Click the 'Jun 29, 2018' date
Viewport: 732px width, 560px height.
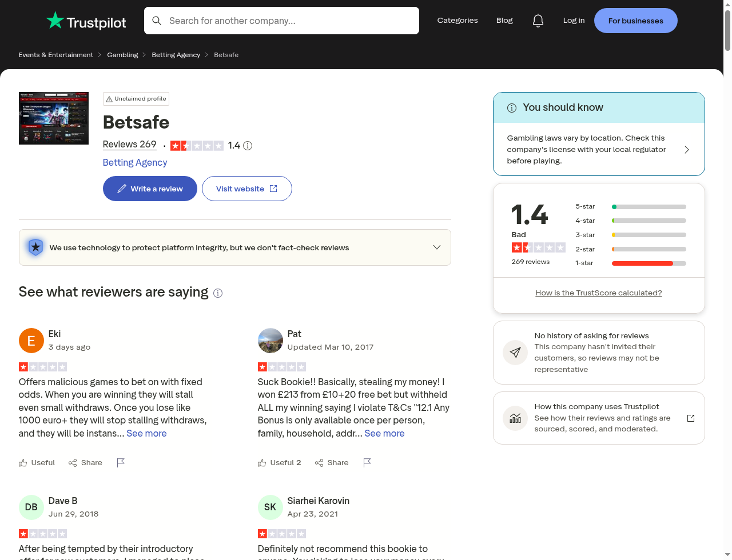pyautogui.click(x=74, y=514)
